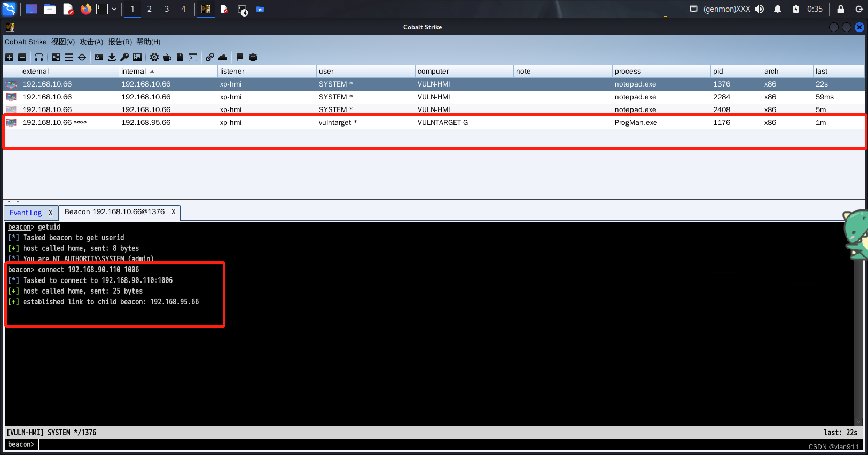Viewport: 868px width, 455px height.
Task: Open scripted web delivery terminal icon
Action: (x=193, y=57)
